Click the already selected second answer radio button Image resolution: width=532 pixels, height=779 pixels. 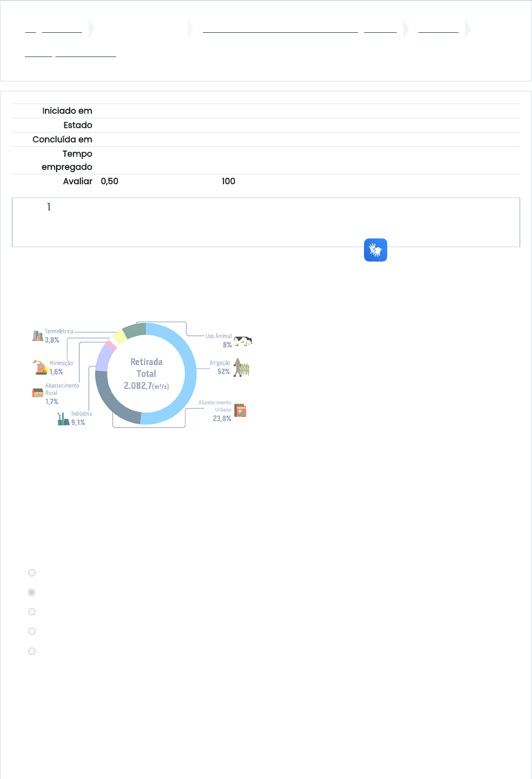click(x=32, y=593)
